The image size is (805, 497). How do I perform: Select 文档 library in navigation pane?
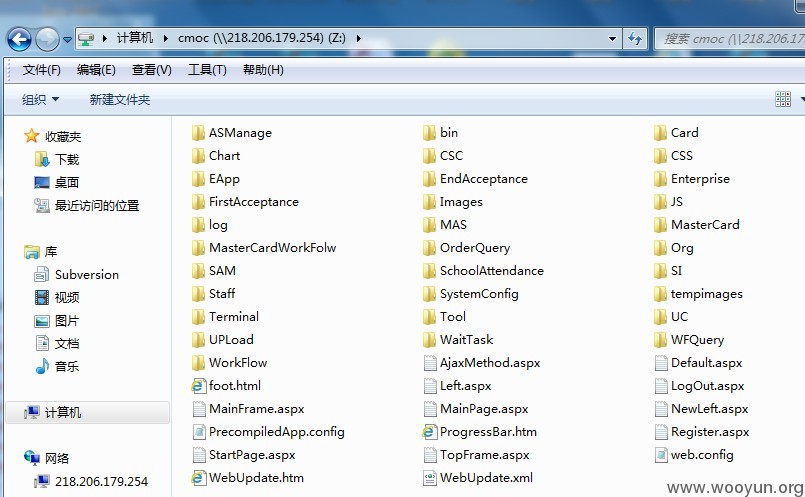tap(56, 343)
